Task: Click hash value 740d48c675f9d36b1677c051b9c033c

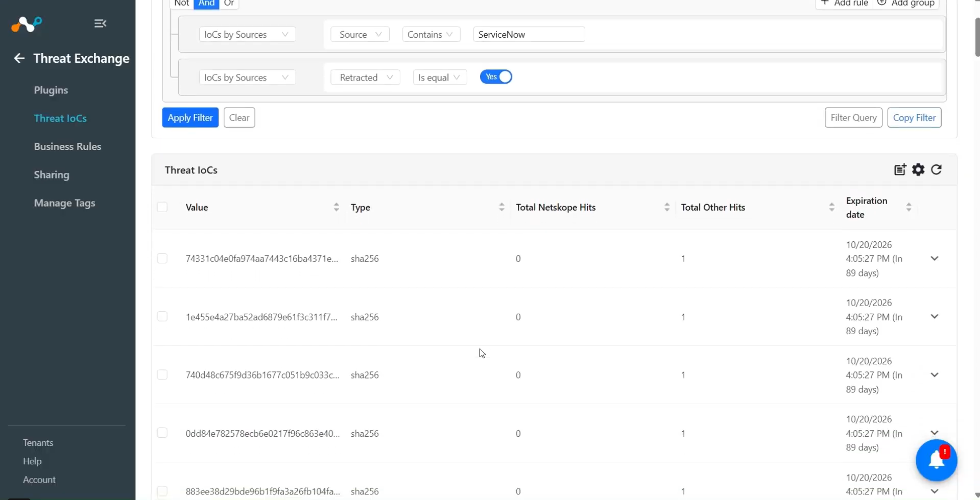Action: [x=262, y=375]
